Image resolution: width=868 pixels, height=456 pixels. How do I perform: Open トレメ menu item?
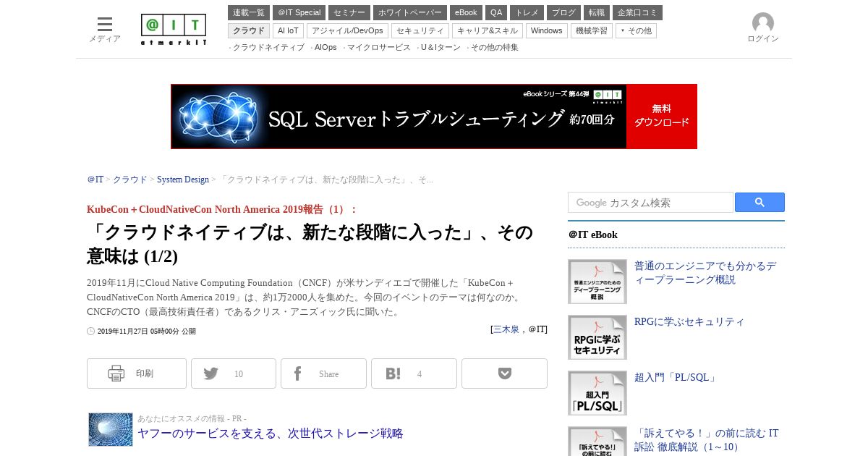pyautogui.click(x=527, y=12)
